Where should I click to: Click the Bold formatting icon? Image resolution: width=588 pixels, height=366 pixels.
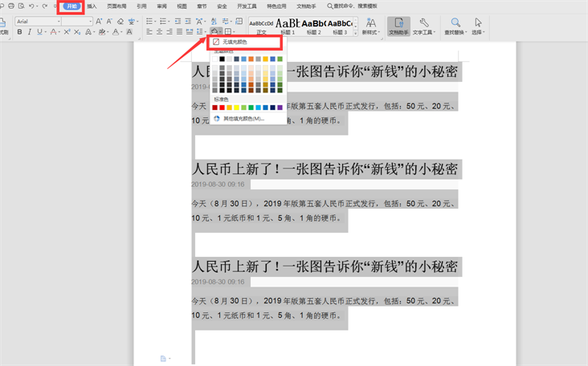[x=19, y=32]
